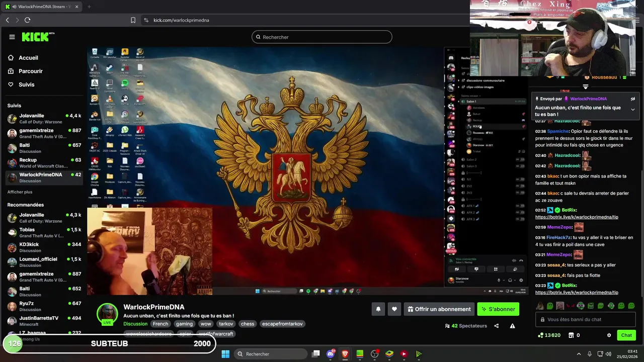Viewport: 644px width, 362px height.
Task: Open the taskbar microphone indicator
Action: [x=589, y=354]
